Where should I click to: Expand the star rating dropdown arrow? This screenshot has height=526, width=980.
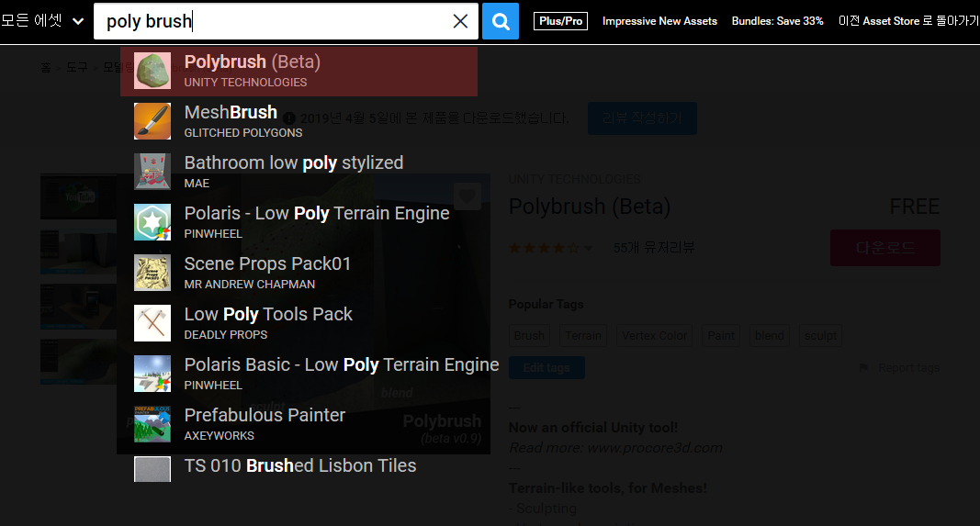click(x=588, y=249)
